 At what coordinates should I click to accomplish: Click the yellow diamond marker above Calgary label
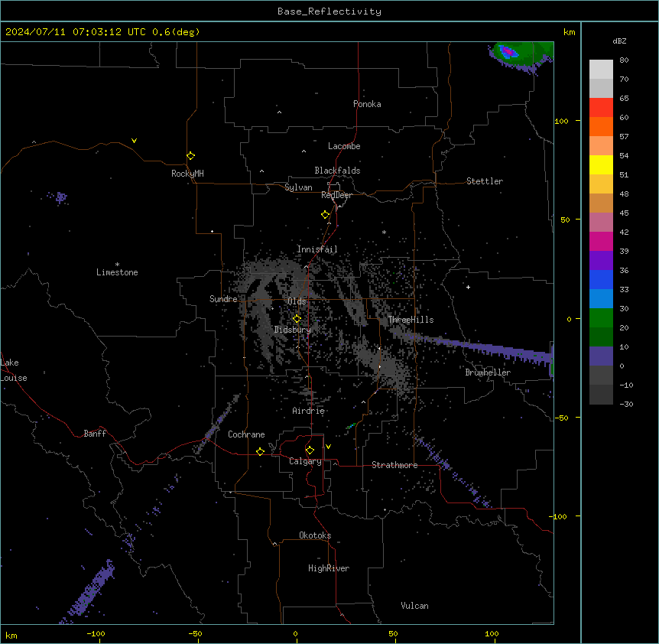310,450
